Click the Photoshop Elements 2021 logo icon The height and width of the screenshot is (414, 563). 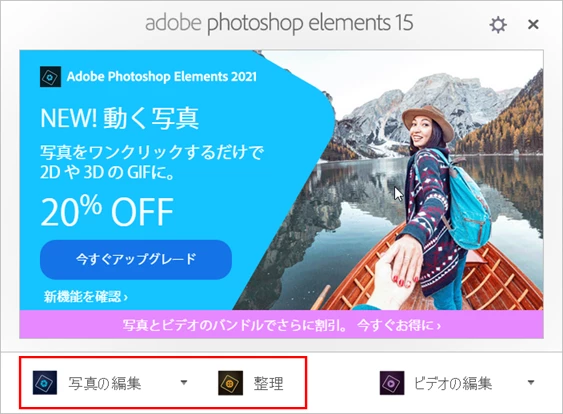click(x=50, y=76)
